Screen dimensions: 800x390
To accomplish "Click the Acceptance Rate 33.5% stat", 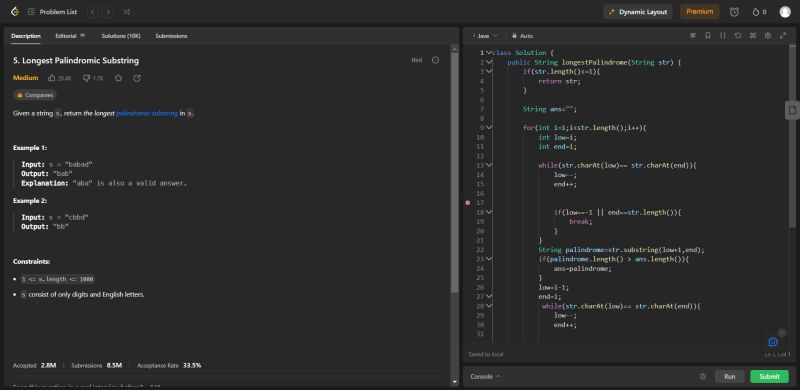I will pyautogui.click(x=169, y=365).
